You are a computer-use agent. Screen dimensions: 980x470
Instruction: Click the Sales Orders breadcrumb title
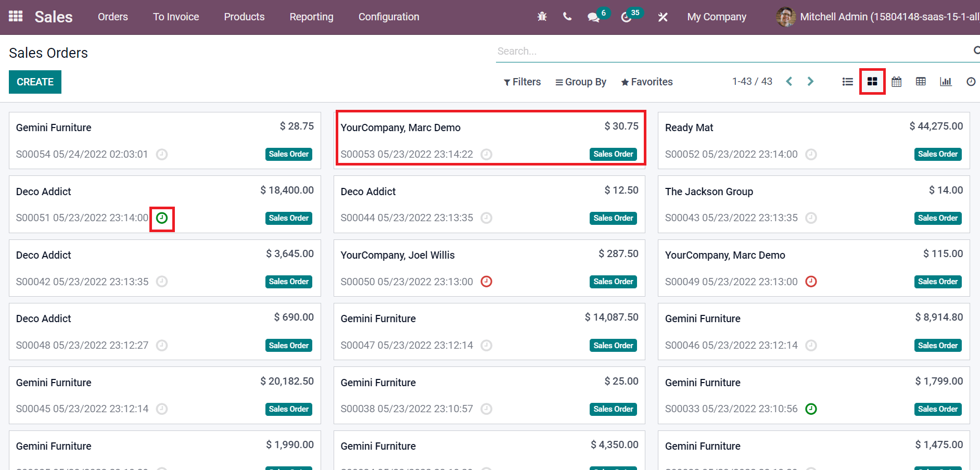point(48,53)
